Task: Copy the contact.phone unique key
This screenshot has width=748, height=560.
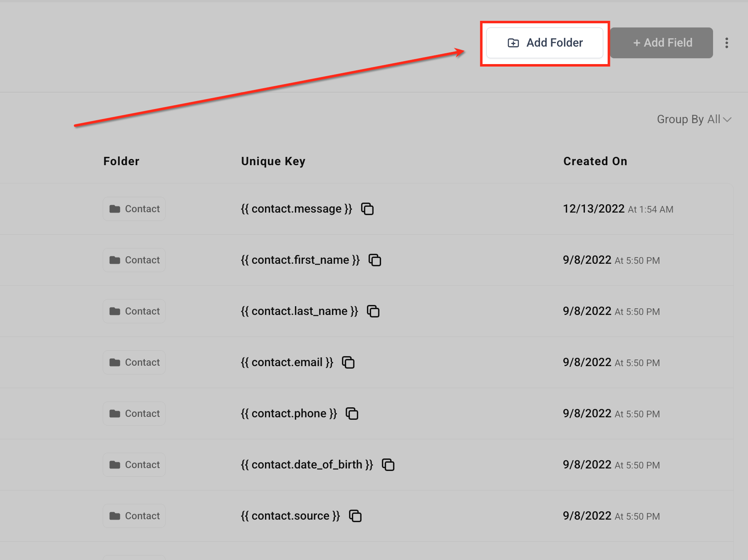Action: [x=352, y=414]
